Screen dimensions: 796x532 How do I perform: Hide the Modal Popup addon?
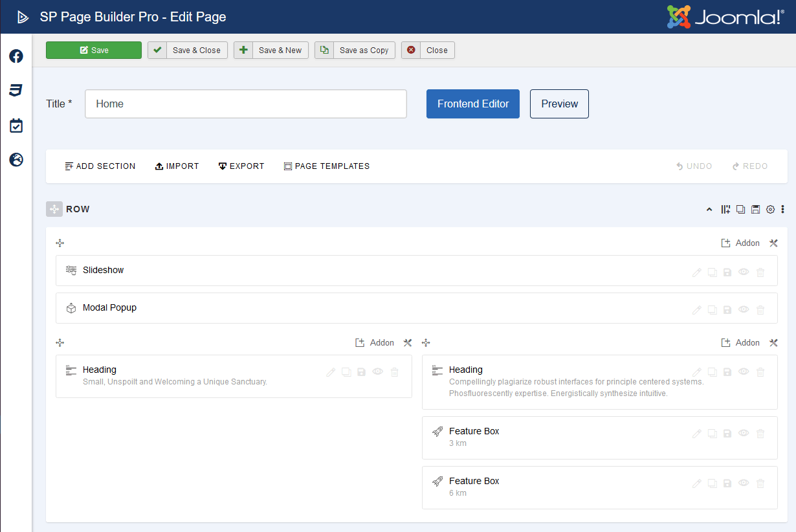[744, 309]
